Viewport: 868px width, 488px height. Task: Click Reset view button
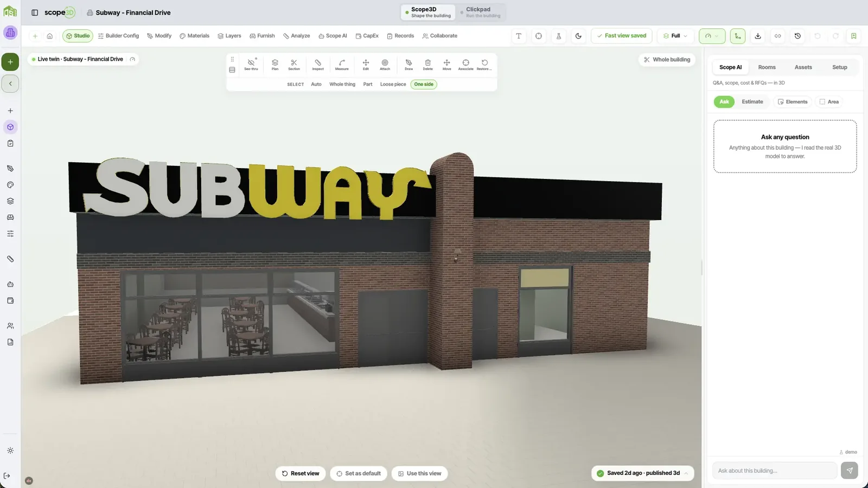301,473
